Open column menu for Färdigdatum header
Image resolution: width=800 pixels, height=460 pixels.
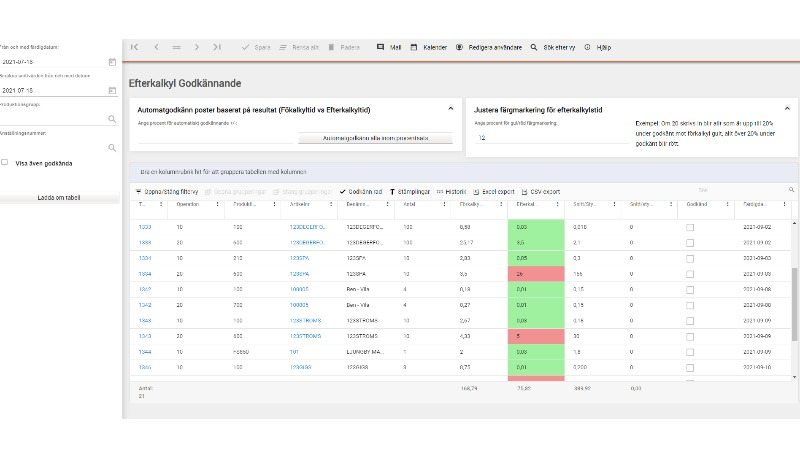[784, 204]
